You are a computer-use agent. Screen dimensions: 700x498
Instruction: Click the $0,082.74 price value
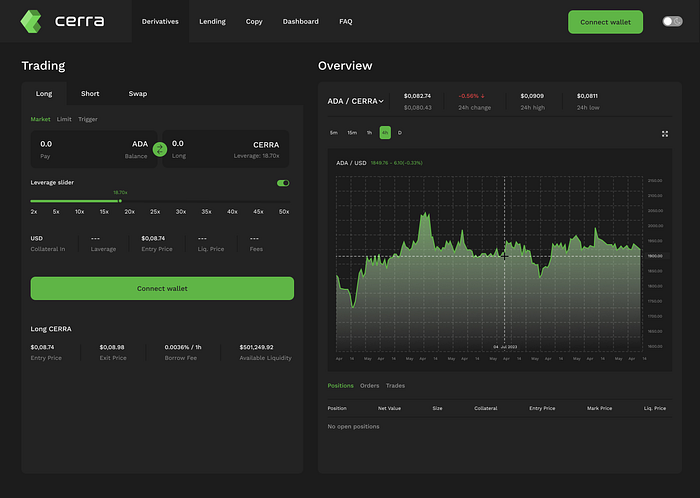click(417, 96)
